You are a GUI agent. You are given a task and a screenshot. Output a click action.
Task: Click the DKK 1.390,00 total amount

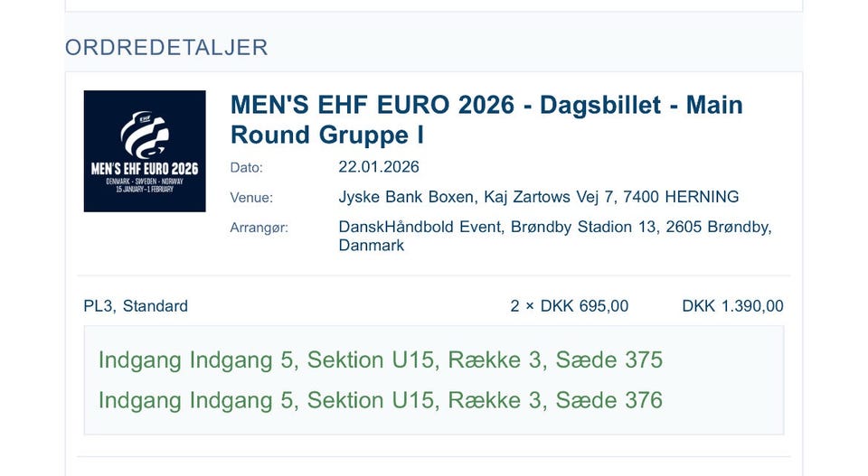tap(732, 305)
